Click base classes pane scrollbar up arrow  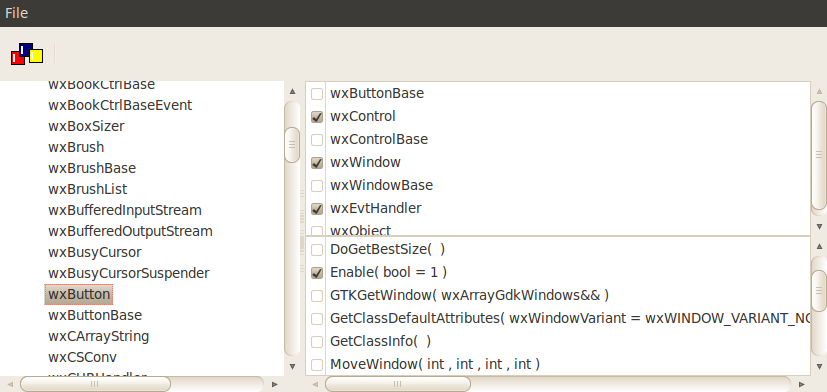[x=819, y=91]
